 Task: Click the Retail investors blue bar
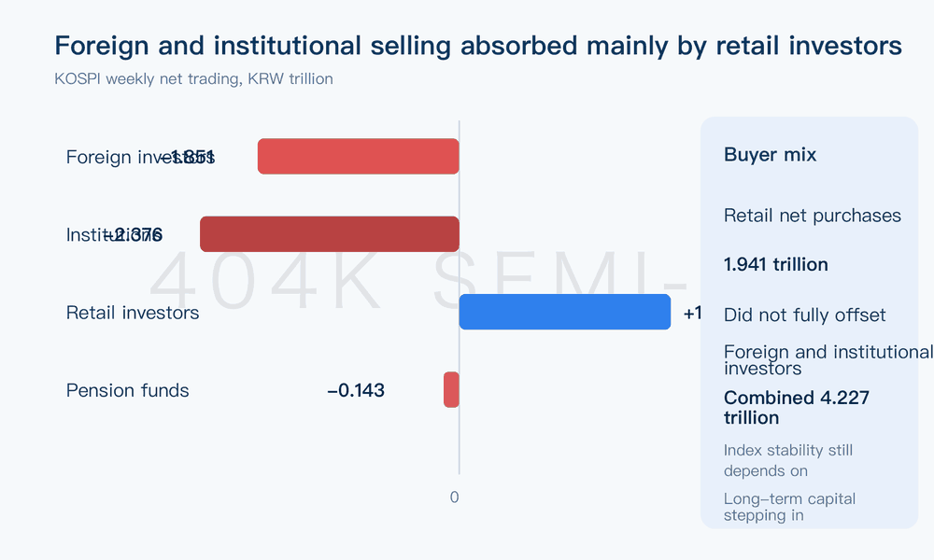point(565,311)
